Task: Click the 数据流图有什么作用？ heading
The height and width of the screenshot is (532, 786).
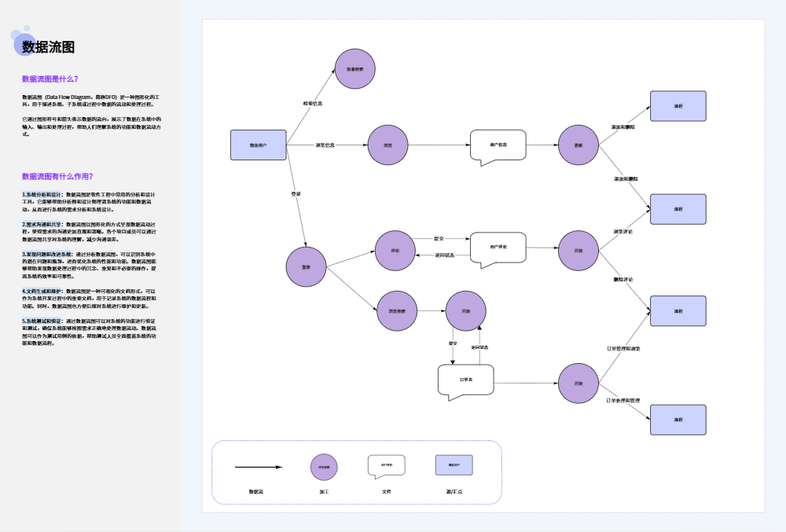Action: pos(59,176)
